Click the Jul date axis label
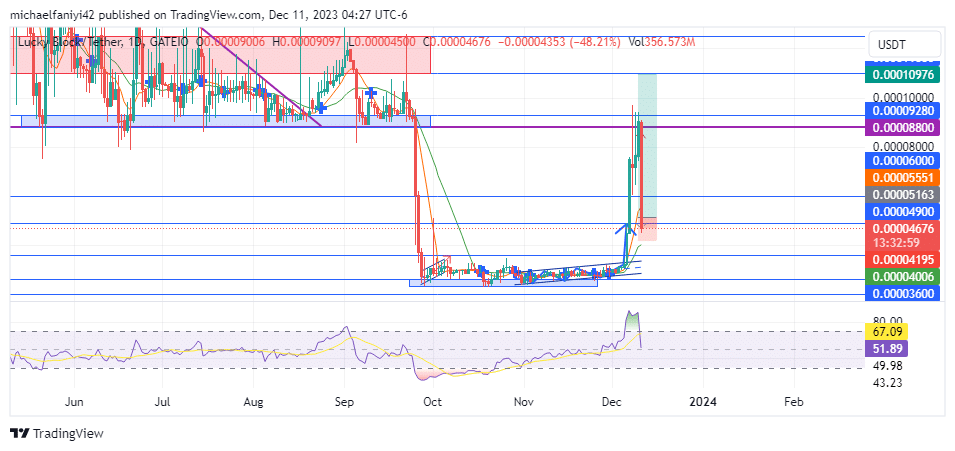 pyautogui.click(x=163, y=402)
